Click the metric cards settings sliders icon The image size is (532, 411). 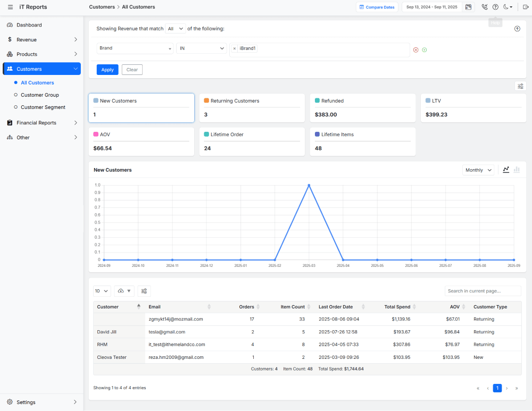(520, 86)
